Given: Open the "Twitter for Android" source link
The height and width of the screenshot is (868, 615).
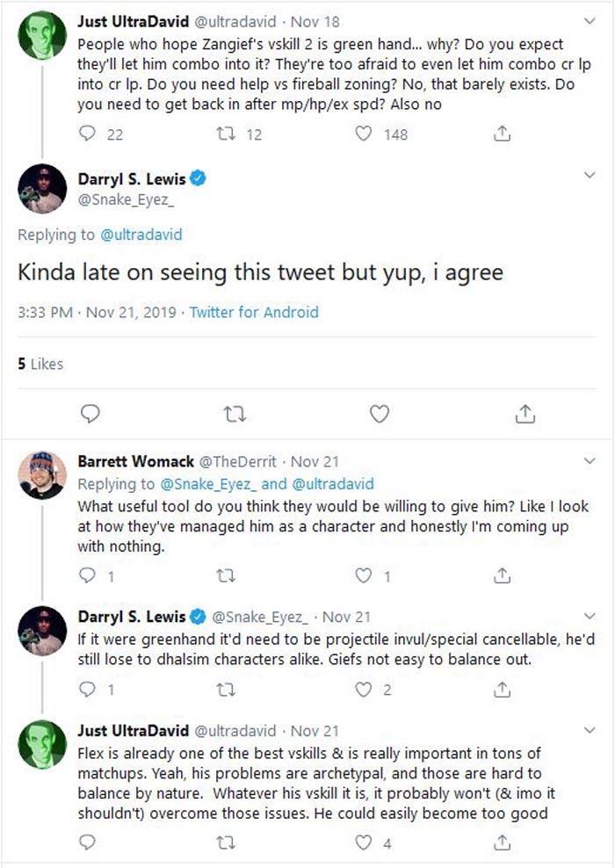Looking at the screenshot, I should tap(254, 312).
